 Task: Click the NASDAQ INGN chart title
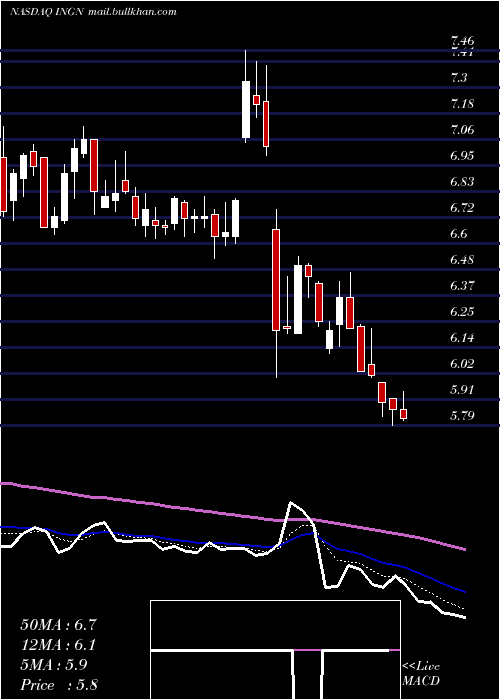pos(93,11)
